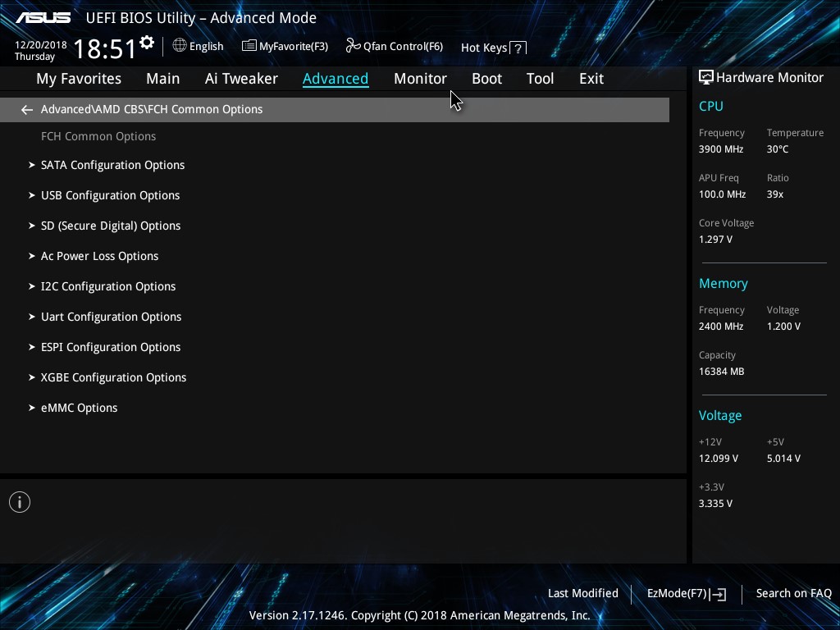840x630 pixels.
Task: Expand the I2C Configuration Options arrow
Action: (32, 286)
